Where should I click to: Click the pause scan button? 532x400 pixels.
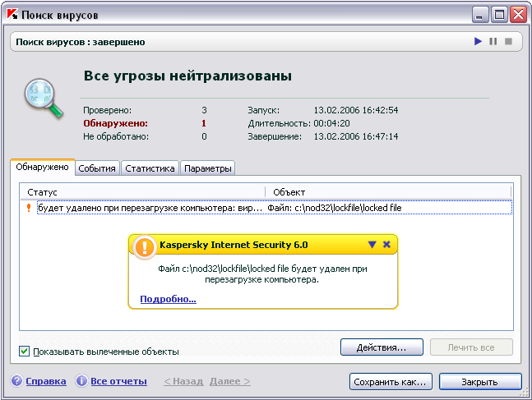coord(493,41)
